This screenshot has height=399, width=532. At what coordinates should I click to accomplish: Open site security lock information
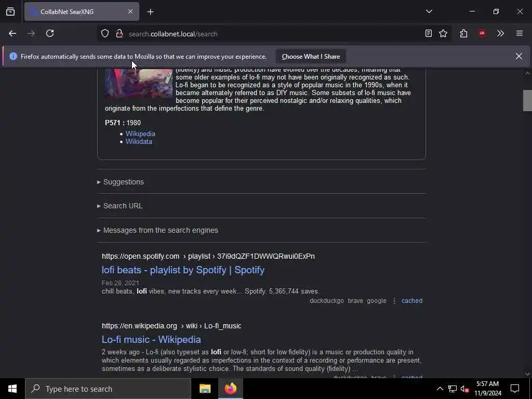click(x=119, y=34)
